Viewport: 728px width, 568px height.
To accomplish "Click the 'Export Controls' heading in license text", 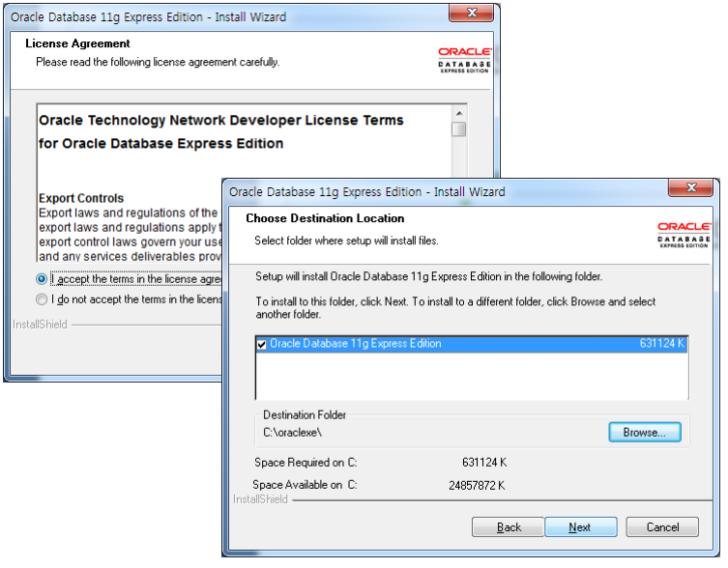I will [81, 198].
